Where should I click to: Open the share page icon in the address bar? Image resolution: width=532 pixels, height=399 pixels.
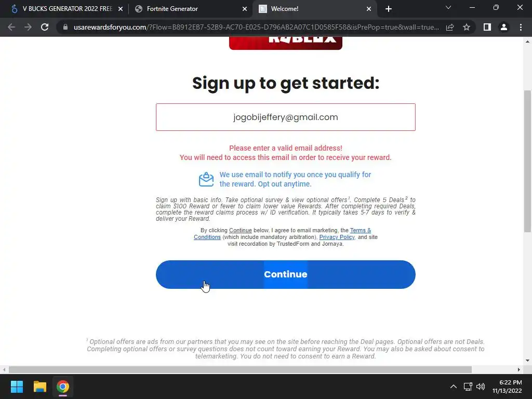coord(450,27)
